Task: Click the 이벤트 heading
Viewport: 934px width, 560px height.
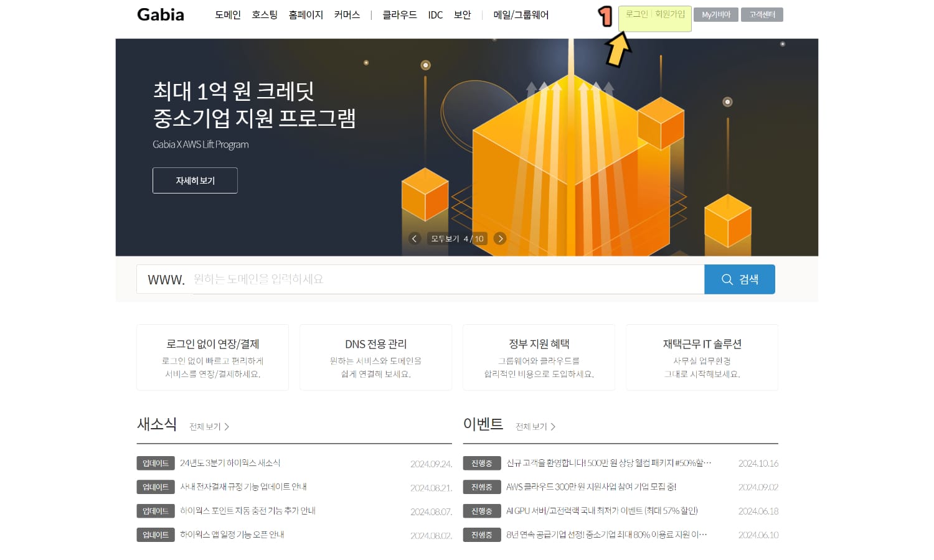Action: pos(483,424)
